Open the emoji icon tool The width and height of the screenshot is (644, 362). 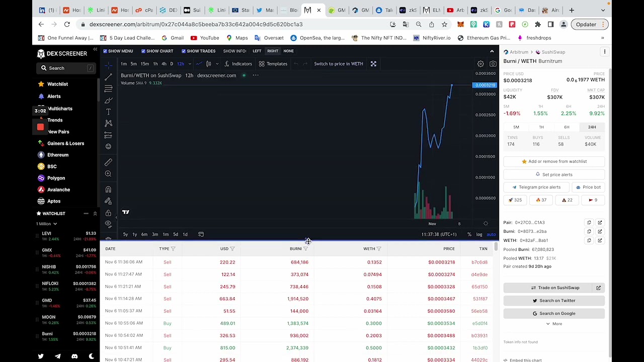[108, 146]
